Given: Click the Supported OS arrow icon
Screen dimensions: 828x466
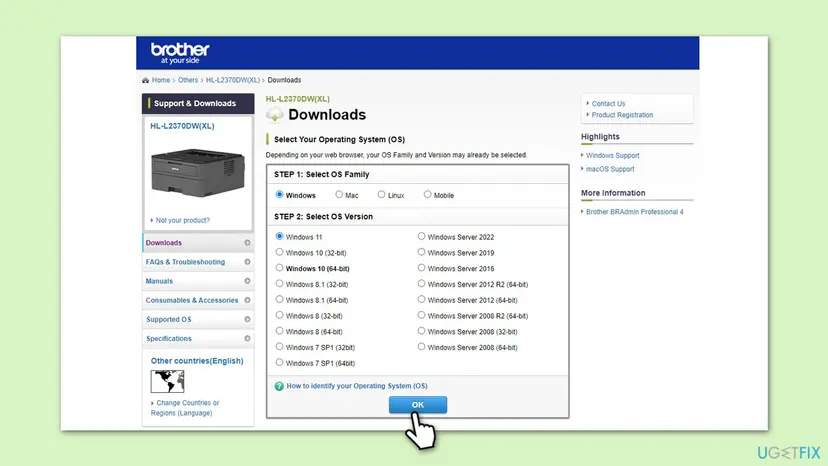Looking at the screenshot, I should click(x=247, y=319).
